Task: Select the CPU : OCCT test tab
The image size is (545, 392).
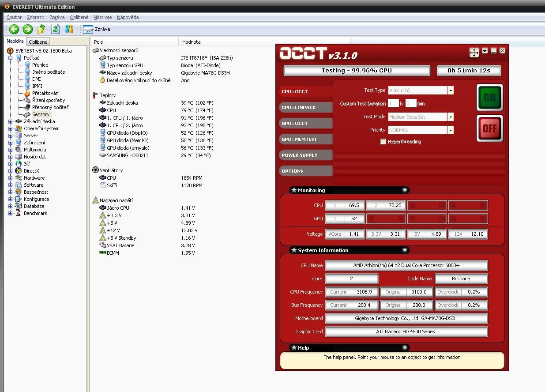Action: pos(306,91)
